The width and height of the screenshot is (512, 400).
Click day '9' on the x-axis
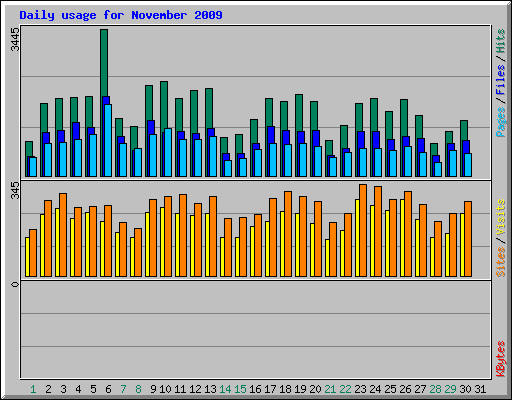(153, 389)
